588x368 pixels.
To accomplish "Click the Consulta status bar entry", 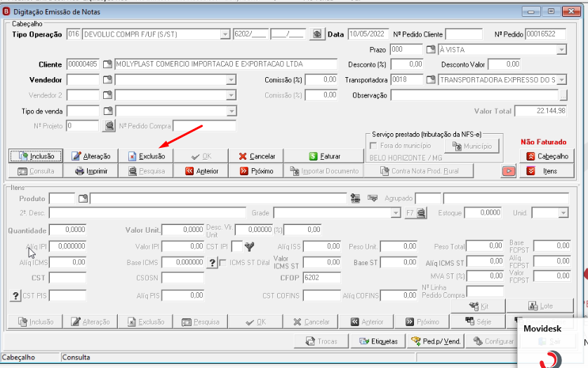I will coord(76,357).
